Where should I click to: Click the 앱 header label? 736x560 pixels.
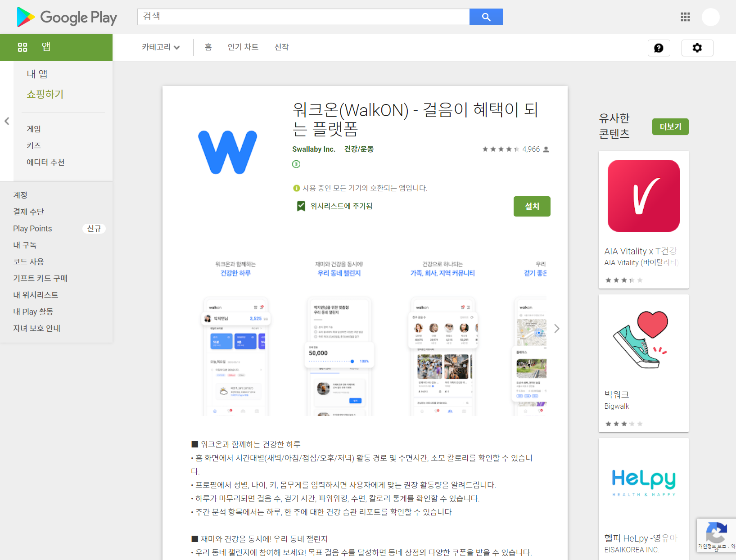pyautogui.click(x=46, y=47)
